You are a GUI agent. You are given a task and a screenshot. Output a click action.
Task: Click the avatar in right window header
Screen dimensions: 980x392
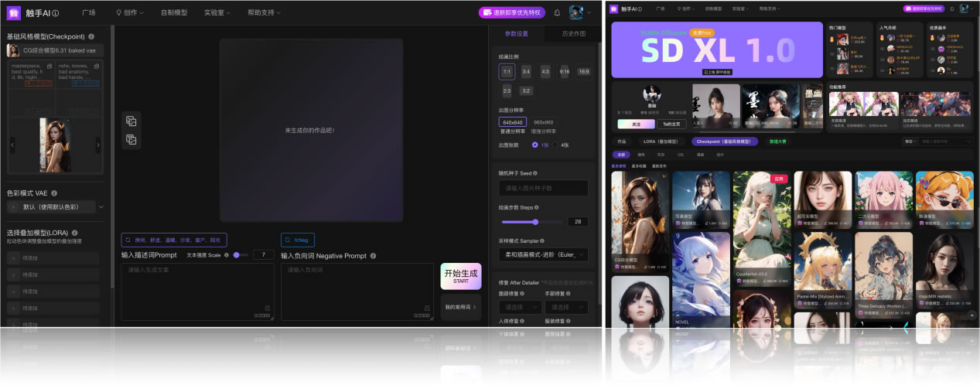(x=965, y=9)
